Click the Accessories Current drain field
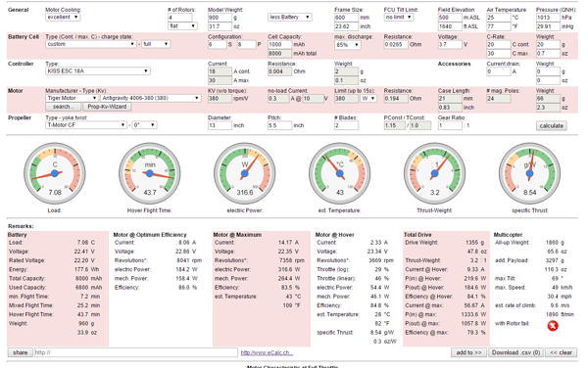This screenshot has height=368, width=588. (x=499, y=71)
